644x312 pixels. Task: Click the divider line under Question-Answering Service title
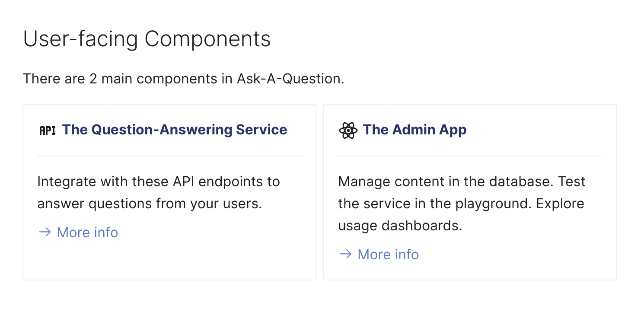point(169,156)
